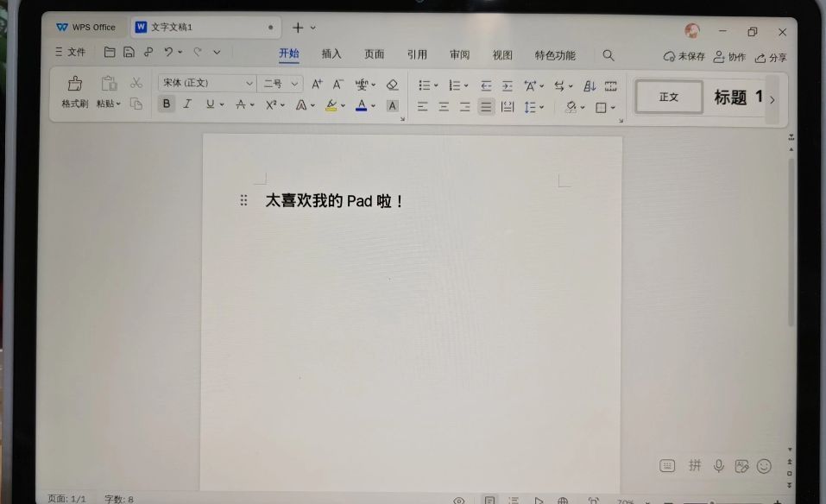Toggle justified text alignment

point(486,107)
